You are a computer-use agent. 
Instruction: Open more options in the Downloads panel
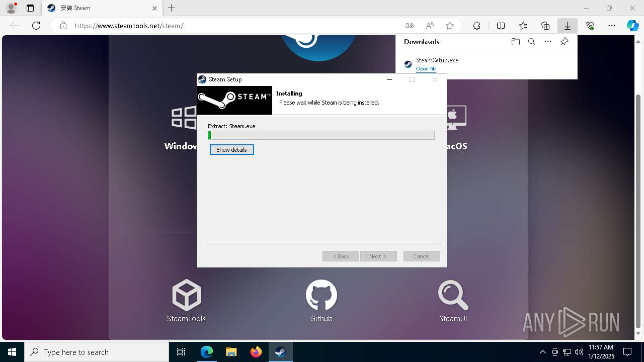click(548, 42)
